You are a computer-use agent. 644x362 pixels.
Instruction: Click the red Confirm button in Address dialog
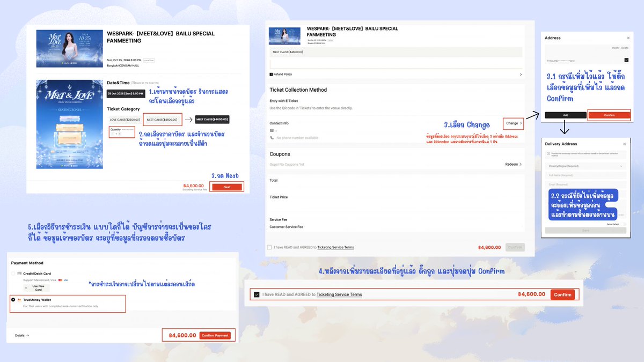coord(609,115)
